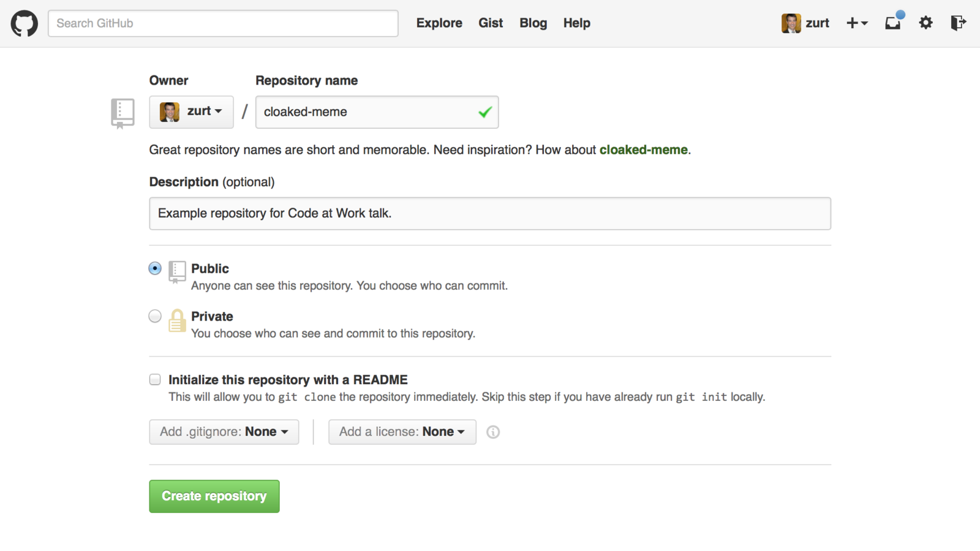Open the GitHub Octocat home logo
980x551 pixels.
24,23
